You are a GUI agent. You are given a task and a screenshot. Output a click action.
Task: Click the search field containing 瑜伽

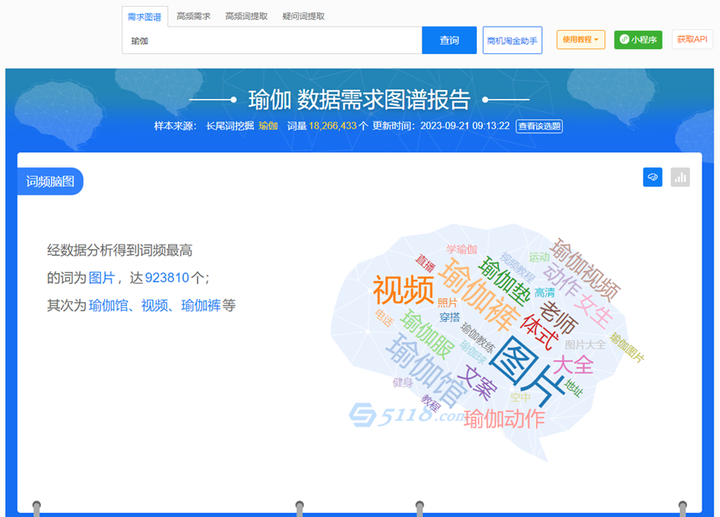pos(272,40)
